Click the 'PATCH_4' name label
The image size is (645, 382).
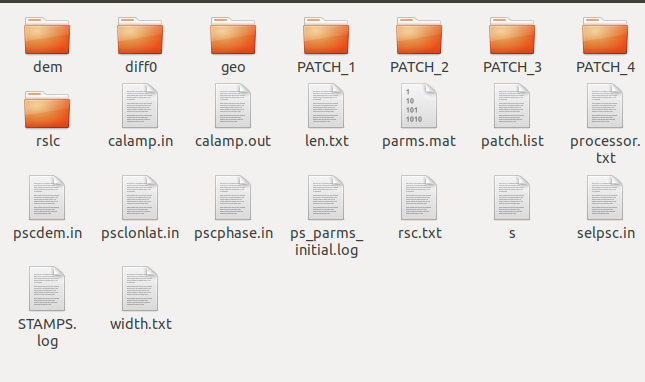click(605, 67)
